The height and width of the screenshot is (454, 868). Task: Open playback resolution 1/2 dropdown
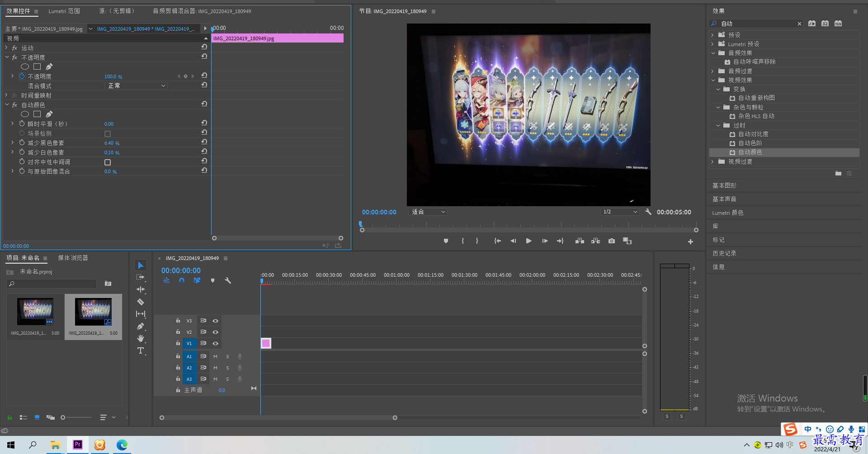tap(620, 212)
